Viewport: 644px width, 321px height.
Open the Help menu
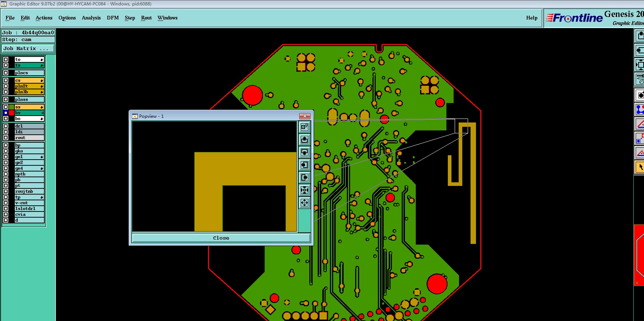click(532, 18)
